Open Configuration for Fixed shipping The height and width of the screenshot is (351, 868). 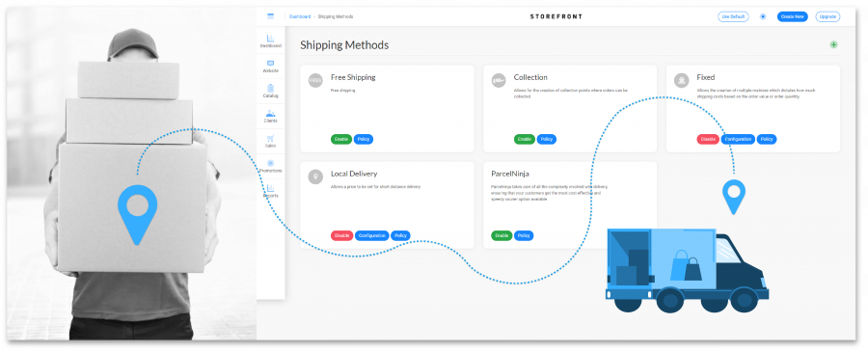(738, 140)
